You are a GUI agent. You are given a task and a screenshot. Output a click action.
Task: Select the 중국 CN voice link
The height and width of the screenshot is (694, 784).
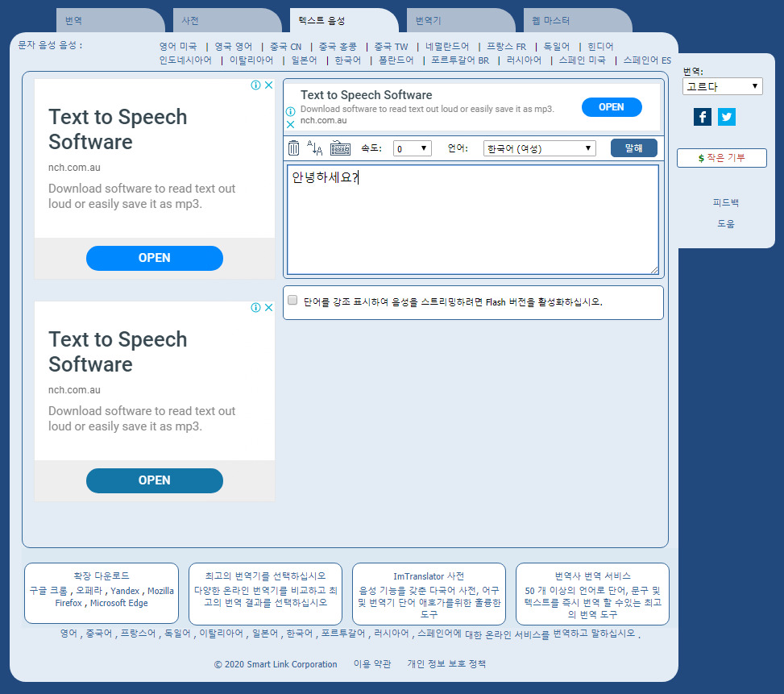click(x=285, y=47)
